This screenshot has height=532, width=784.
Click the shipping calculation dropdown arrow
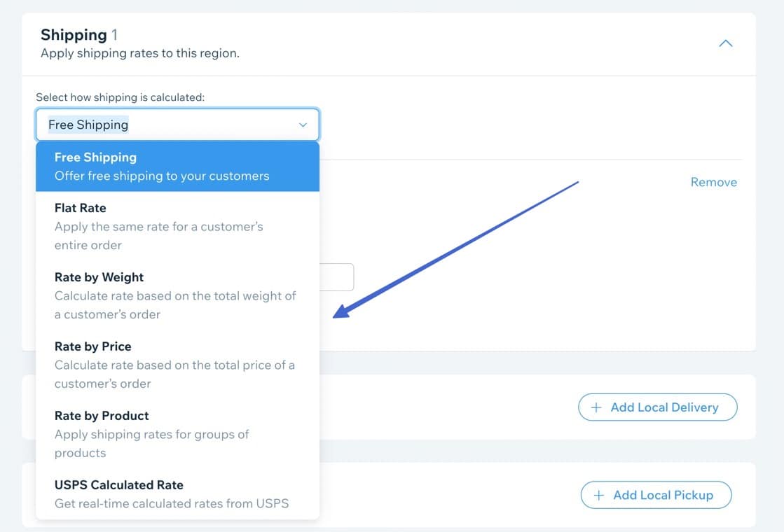pyautogui.click(x=303, y=125)
